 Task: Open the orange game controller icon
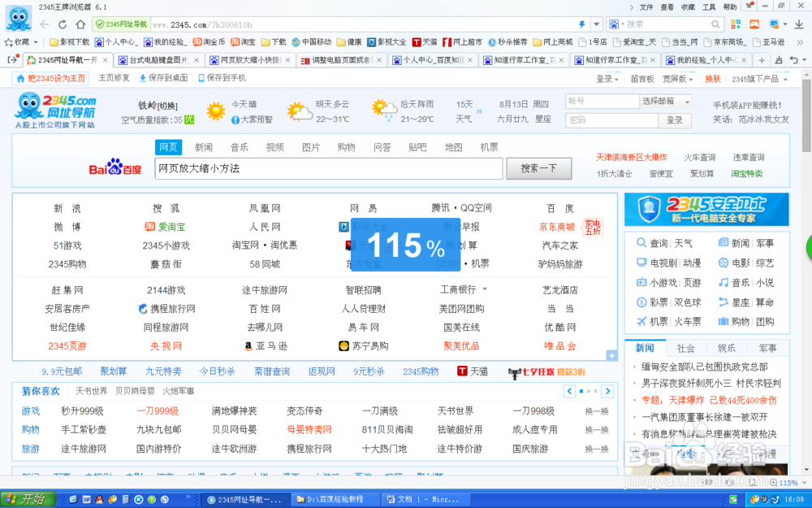coord(754,24)
